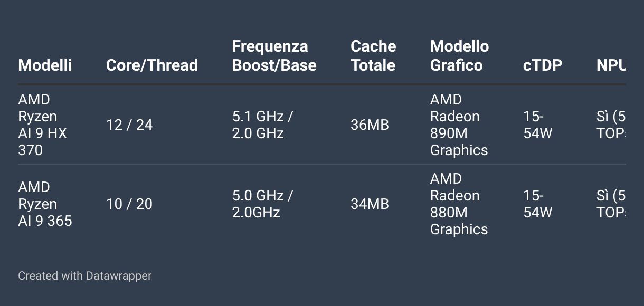644x306 pixels.
Task: Click the 12 / 24 core count cell
Action: 129,125
